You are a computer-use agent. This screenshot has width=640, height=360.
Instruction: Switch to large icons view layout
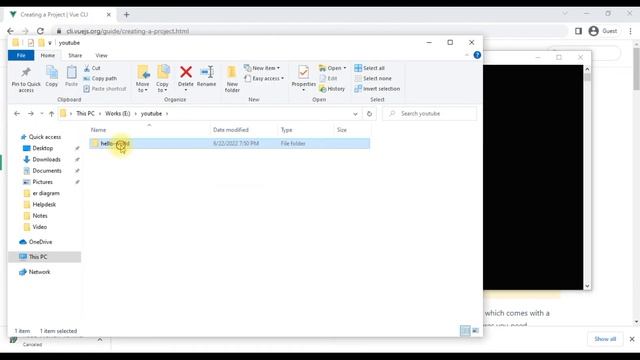point(476,331)
